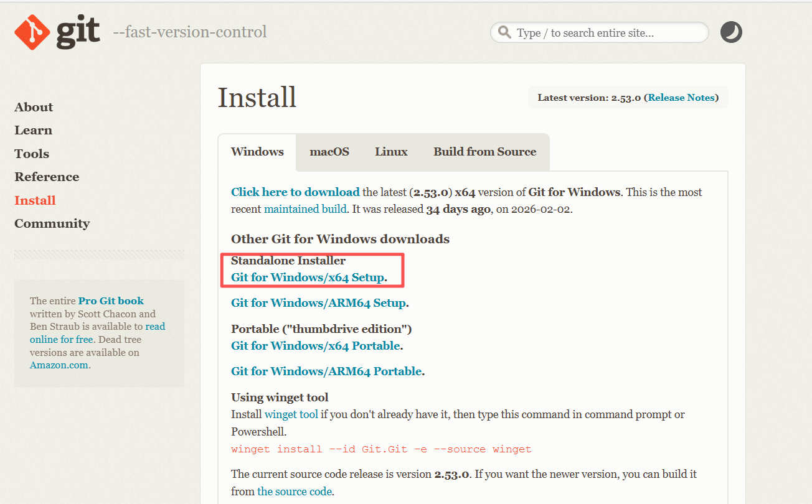Switch to the Windows tab
The width and height of the screenshot is (812, 504).
[x=257, y=152]
